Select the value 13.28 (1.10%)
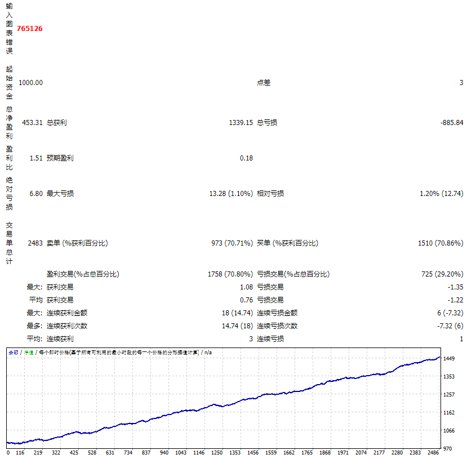 [x=231, y=194]
